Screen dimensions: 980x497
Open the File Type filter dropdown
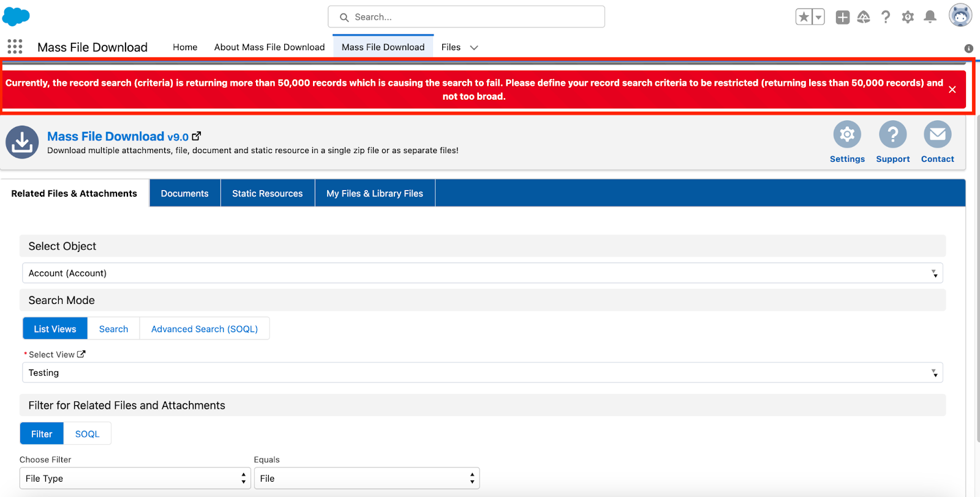(x=135, y=478)
